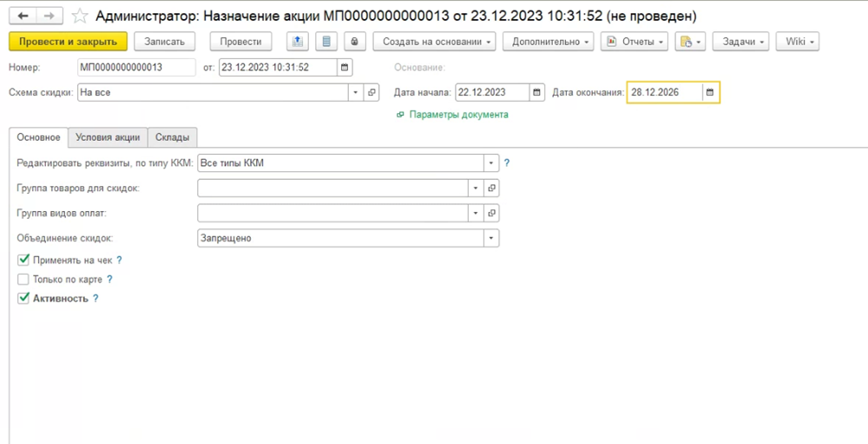
Task: Enable the Только по карте checkbox
Action: tap(23, 280)
